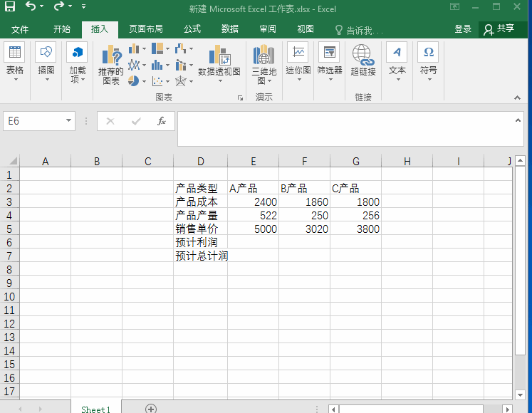Click the horizontal scrollbar right arrow
Screen dimensions: 532x413
click(508, 409)
